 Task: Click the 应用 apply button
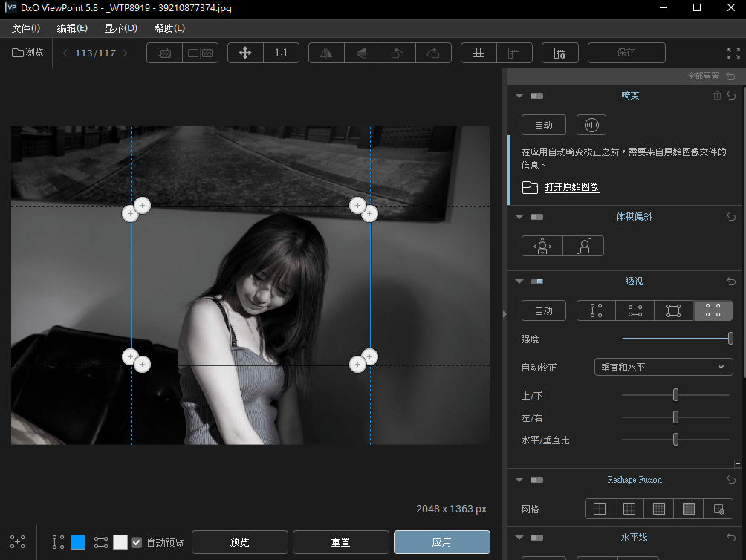pyautogui.click(x=441, y=542)
